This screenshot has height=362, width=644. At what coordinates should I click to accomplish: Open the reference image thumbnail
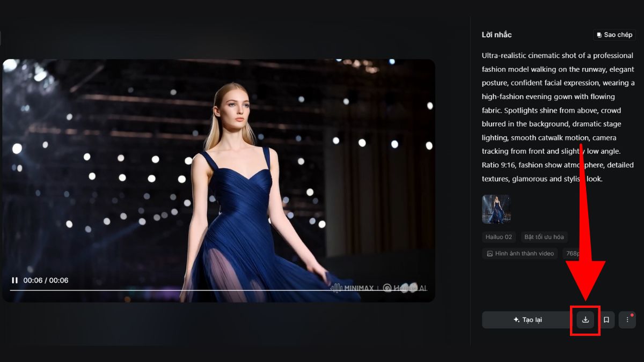tap(496, 209)
